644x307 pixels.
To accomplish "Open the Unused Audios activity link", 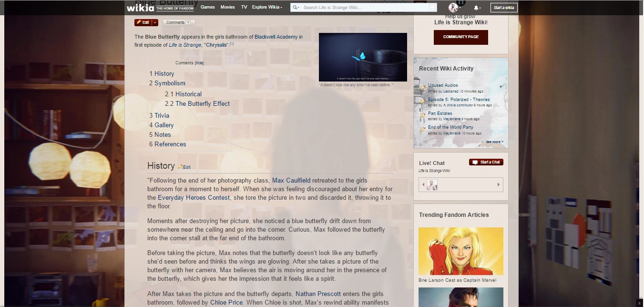I will (443, 85).
